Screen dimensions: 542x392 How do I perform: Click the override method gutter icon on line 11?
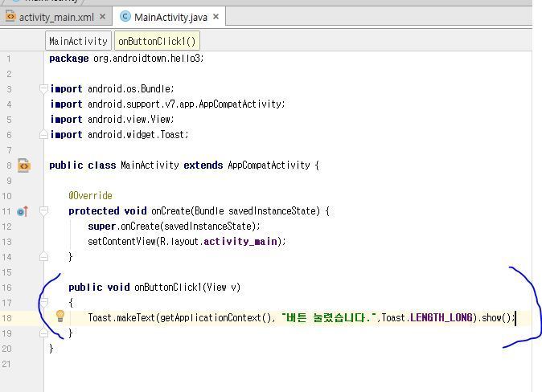pyautogui.click(x=23, y=211)
